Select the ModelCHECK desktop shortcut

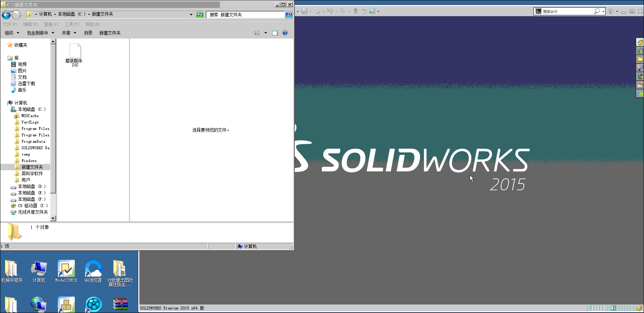pos(66,271)
